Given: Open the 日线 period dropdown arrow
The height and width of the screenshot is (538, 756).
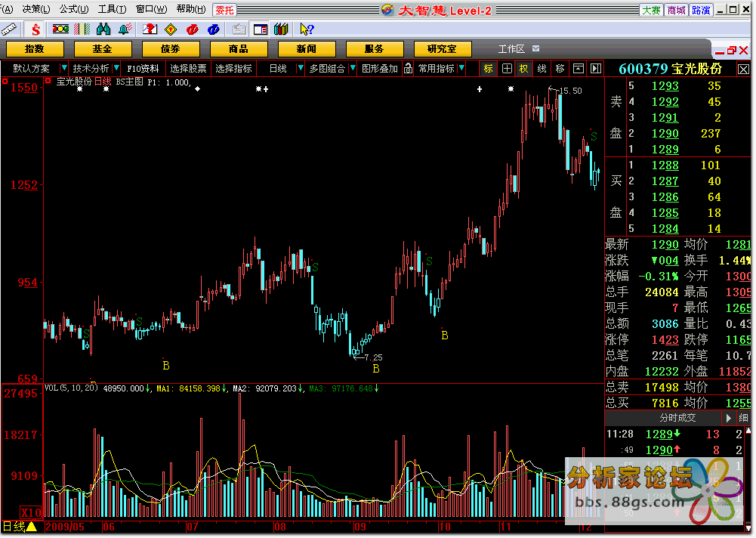Looking at the screenshot, I should pos(301,69).
